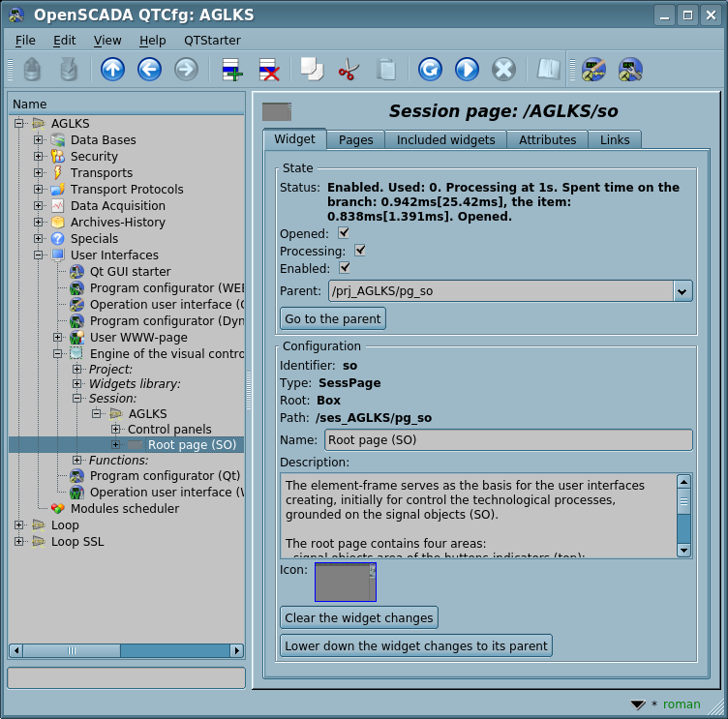Click the Description scroll down arrow
The width and height of the screenshot is (728, 719).
click(x=683, y=551)
